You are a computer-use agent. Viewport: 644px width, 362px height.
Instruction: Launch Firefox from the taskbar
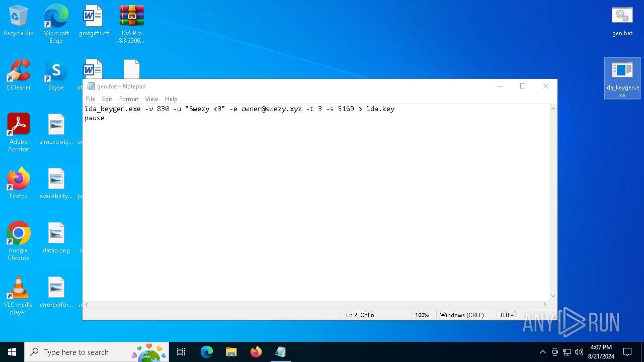tap(256, 352)
